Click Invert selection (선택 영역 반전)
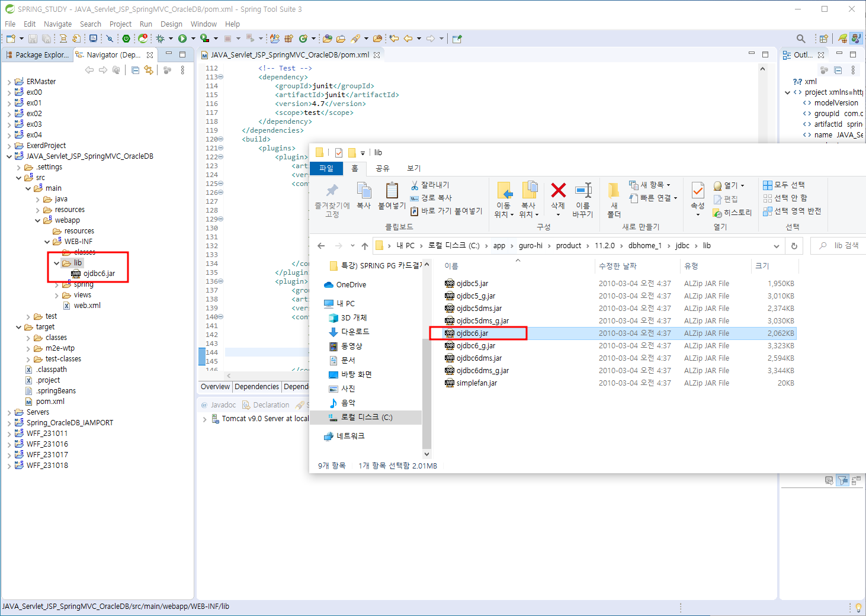 click(x=792, y=211)
